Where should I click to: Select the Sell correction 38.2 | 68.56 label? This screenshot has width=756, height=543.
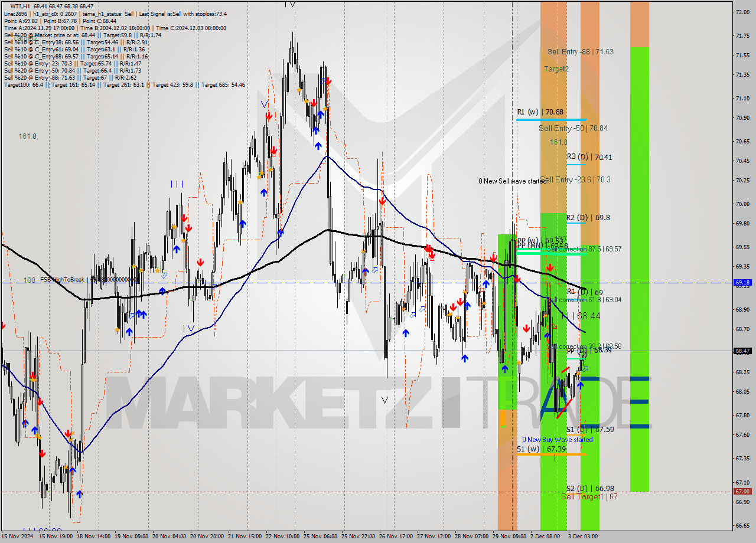[584, 346]
